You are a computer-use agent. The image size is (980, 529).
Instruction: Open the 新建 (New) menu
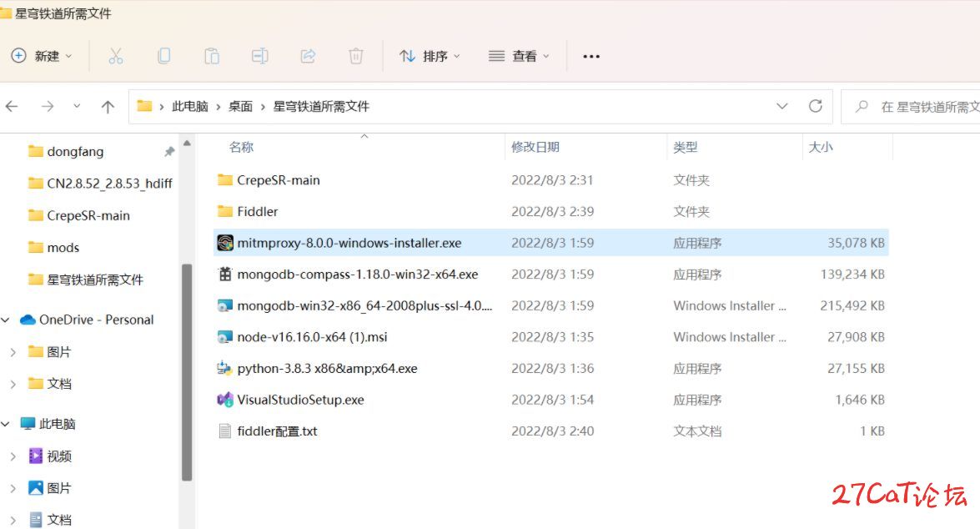point(41,56)
